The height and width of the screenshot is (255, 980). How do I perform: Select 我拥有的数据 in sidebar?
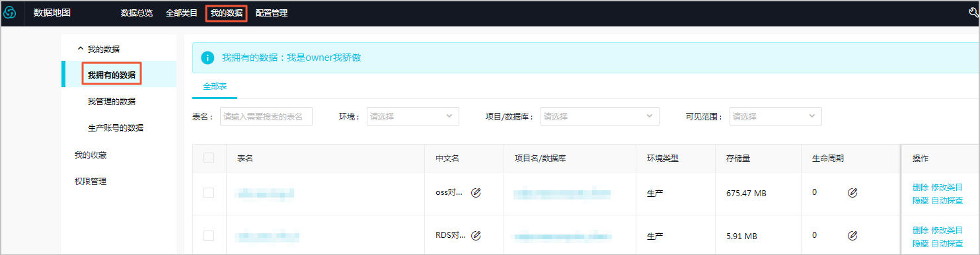point(112,75)
